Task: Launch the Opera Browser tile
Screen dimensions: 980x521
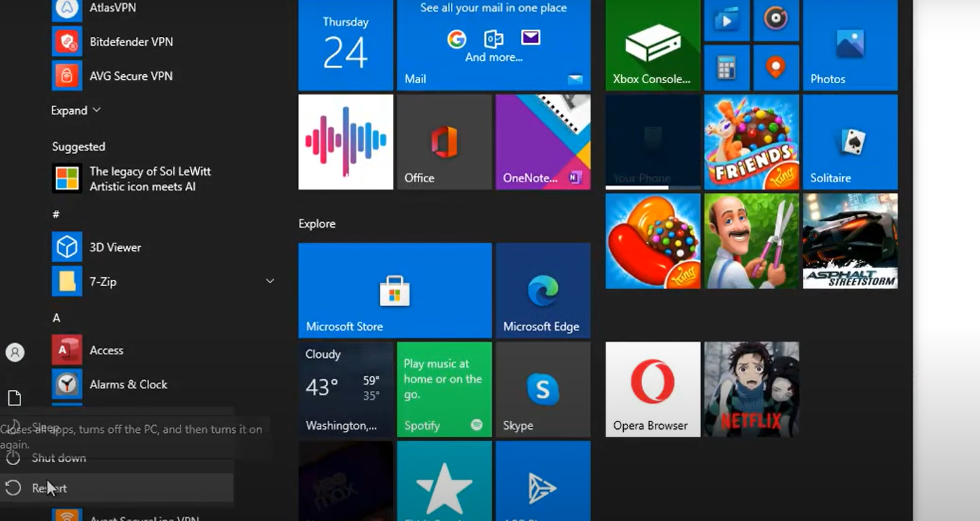Action: [x=652, y=390]
